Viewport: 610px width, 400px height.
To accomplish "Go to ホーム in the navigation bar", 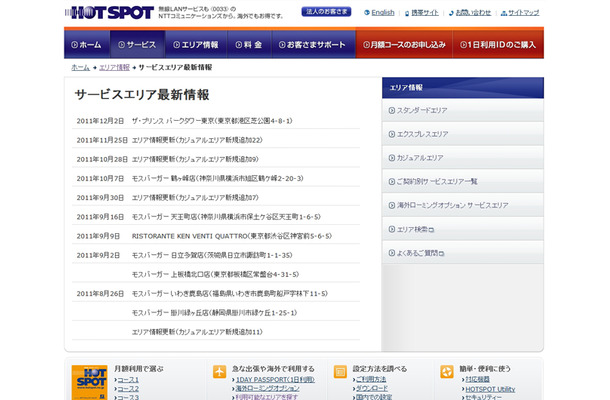I will pyautogui.click(x=87, y=44).
